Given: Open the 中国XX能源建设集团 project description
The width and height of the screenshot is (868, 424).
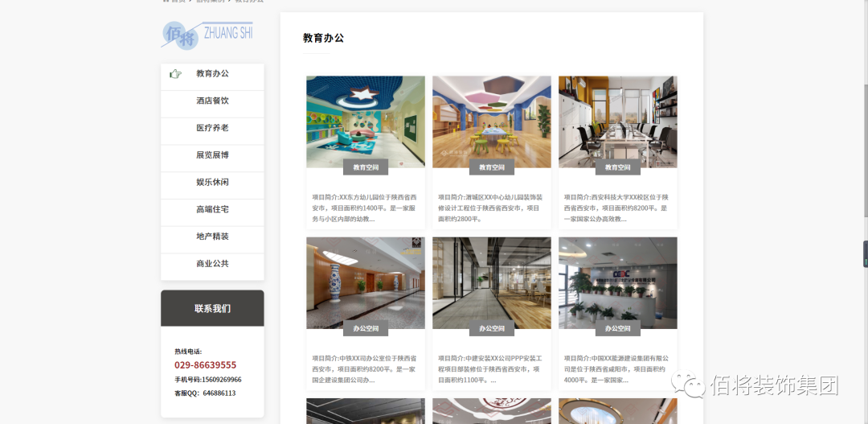Looking at the screenshot, I should click(616, 369).
